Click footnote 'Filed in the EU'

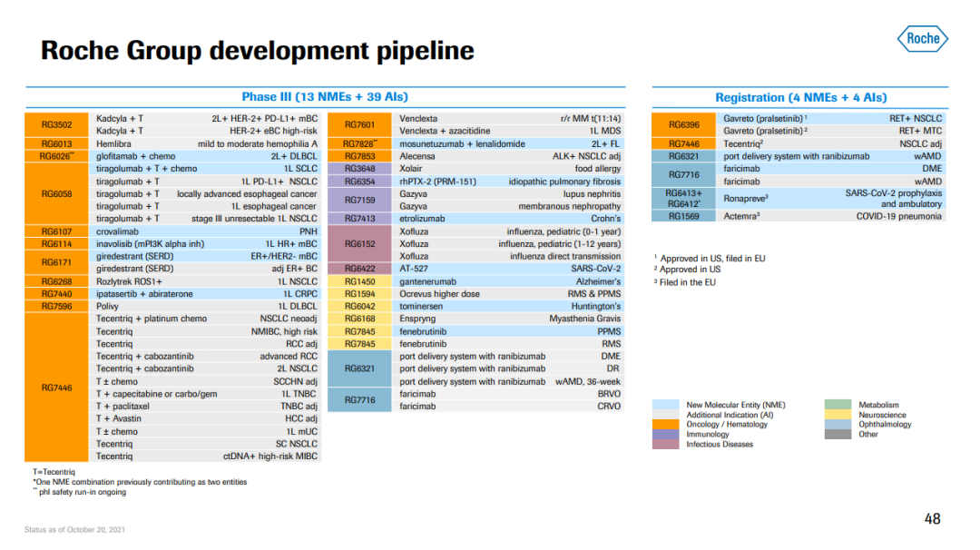pos(688,282)
